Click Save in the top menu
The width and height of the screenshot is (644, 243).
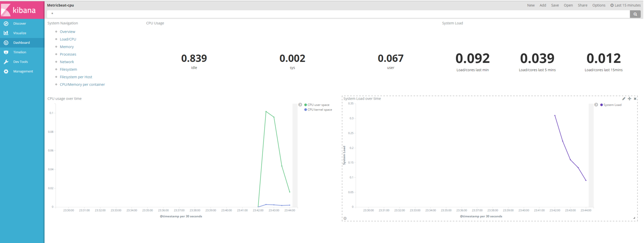pyautogui.click(x=555, y=5)
